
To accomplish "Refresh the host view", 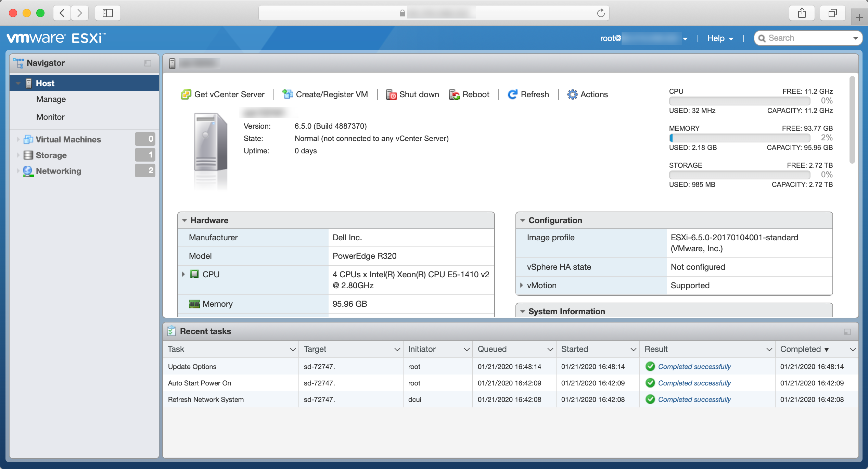I will (528, 94).
